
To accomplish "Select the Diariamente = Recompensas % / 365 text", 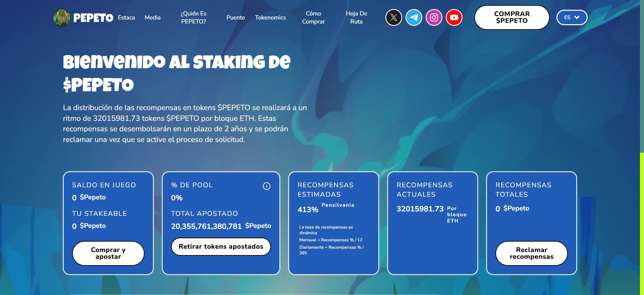I will [x=331, y=250].
